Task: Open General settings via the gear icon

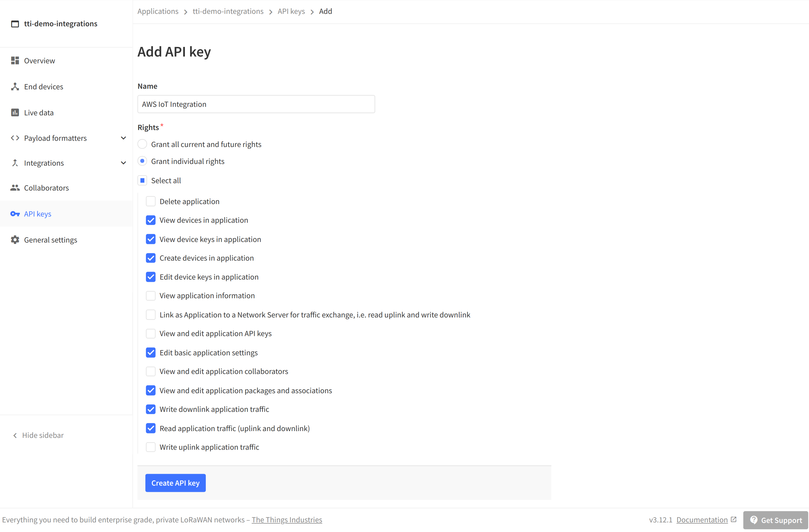Action: point(15,240)
